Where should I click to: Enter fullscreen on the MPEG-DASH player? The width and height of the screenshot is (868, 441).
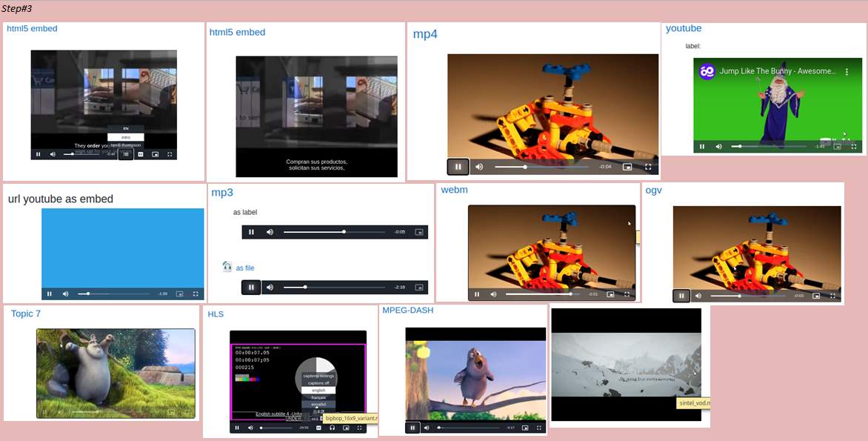tap(538, 428)
